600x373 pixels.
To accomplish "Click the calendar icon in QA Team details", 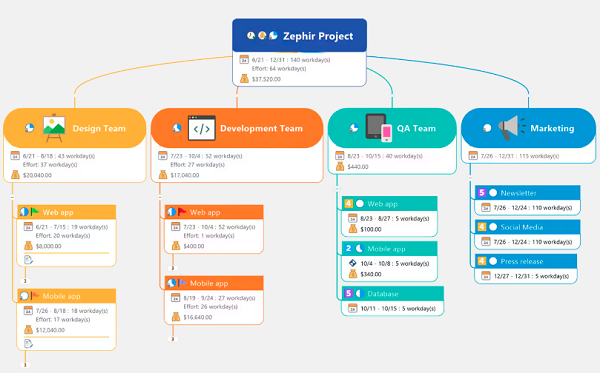I will (x=339, y=156).
